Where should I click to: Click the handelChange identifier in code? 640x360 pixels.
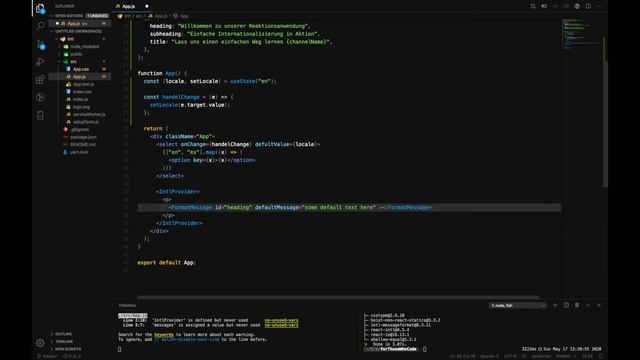[x=181, y=97]
